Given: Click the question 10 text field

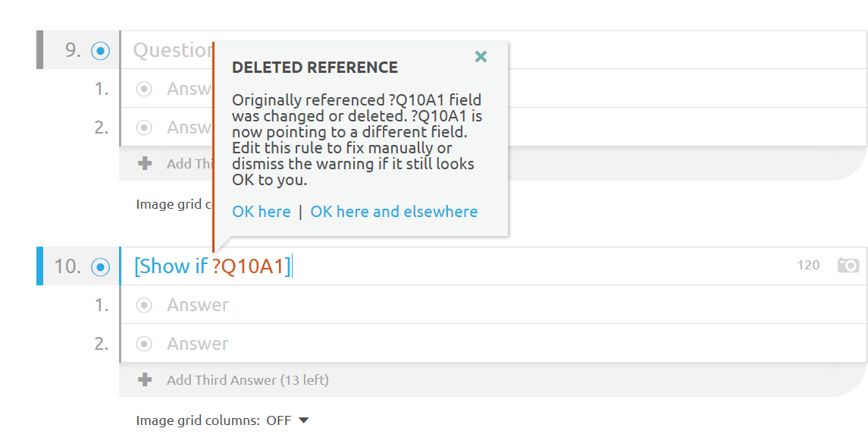Looking at the screenshot, I should (x=493, y=266).
